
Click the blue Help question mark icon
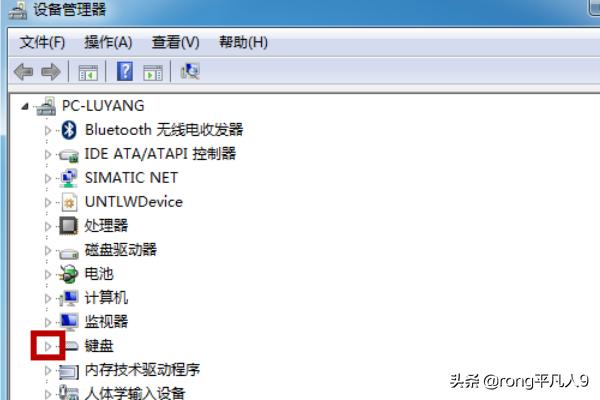(x=125, y=72)
